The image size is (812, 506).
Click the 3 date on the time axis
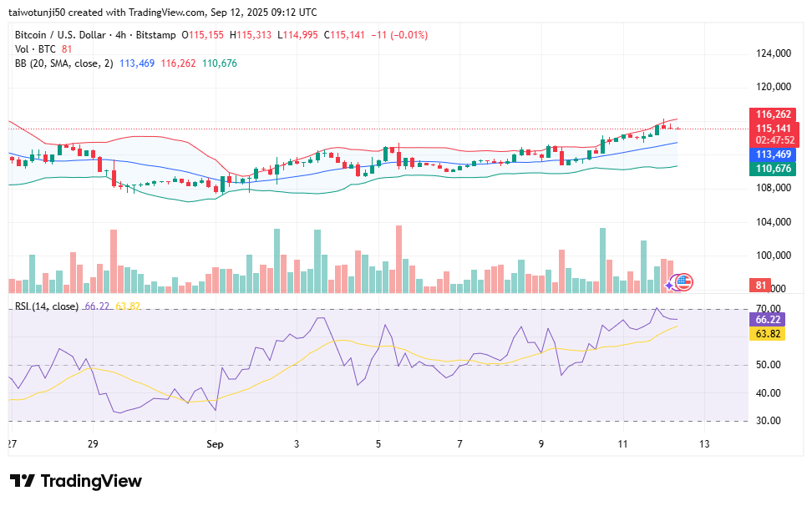click(297, 444)
